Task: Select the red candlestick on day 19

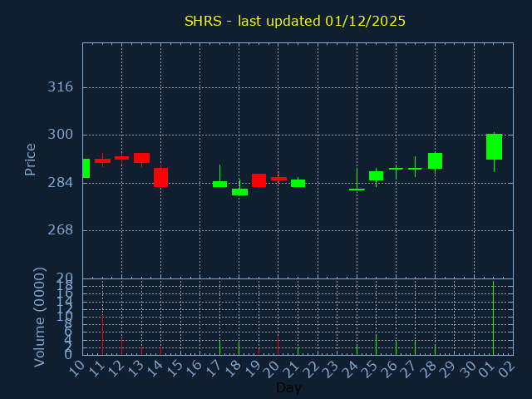Action: (259, 180)
